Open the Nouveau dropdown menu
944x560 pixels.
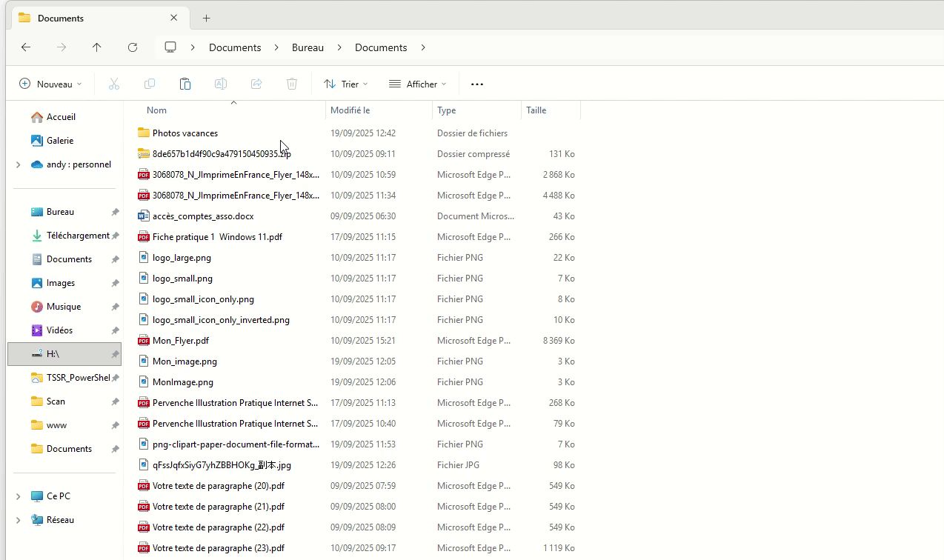[50, 84]
